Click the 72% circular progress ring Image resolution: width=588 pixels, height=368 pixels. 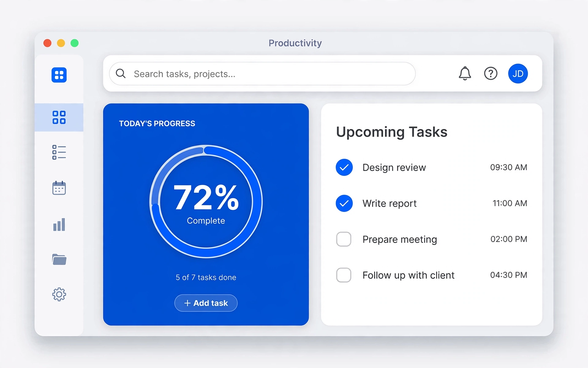tap(206, 201)
